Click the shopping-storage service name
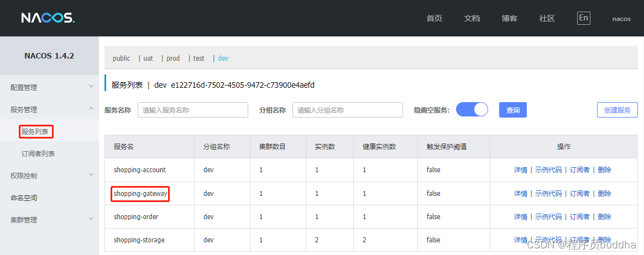The width and height of the screenshot is (644, 255). point(139,240)
